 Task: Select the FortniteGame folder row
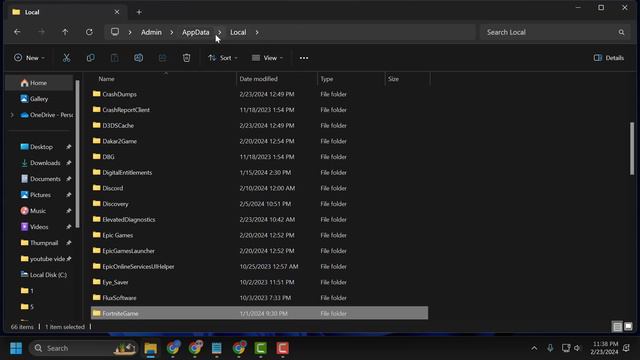pos(260,313)
